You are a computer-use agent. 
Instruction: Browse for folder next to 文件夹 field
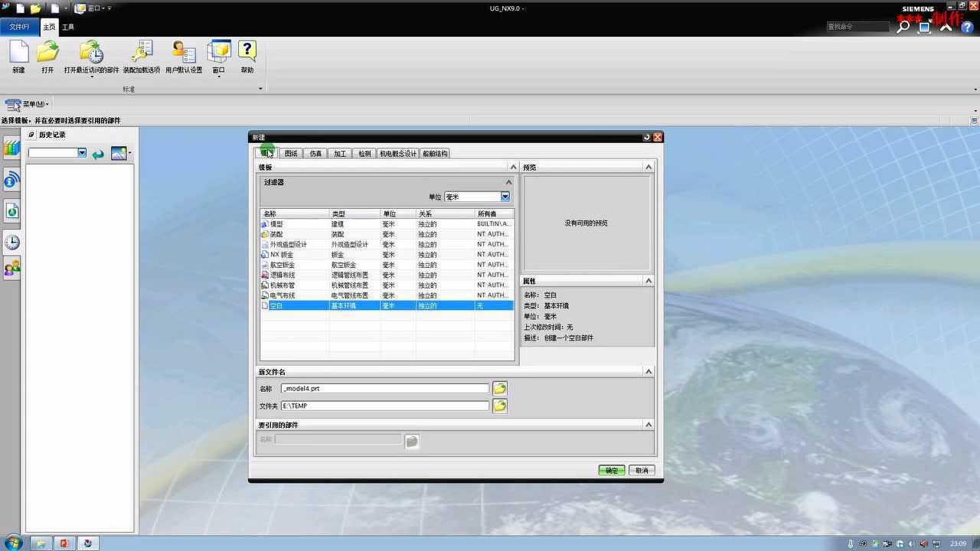pyautogui.click(x=499, y=406)
